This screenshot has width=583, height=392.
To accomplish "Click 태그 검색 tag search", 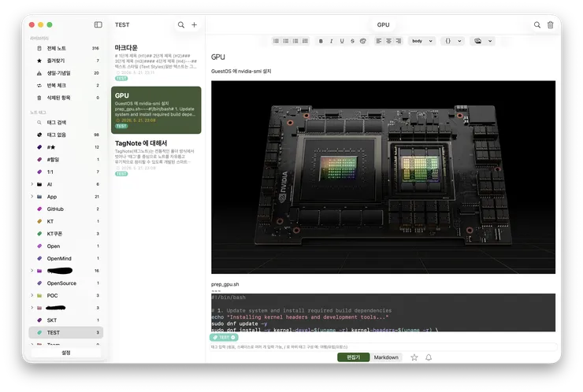I will click(66, 122).
